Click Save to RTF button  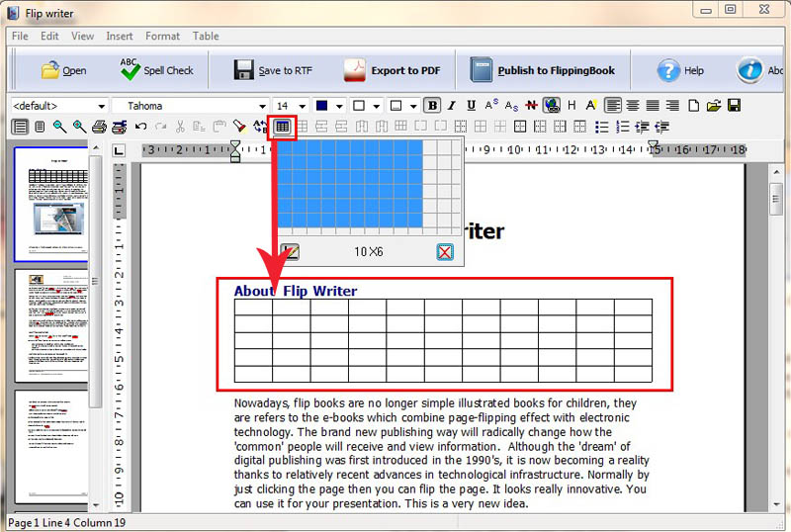[273, 70]
